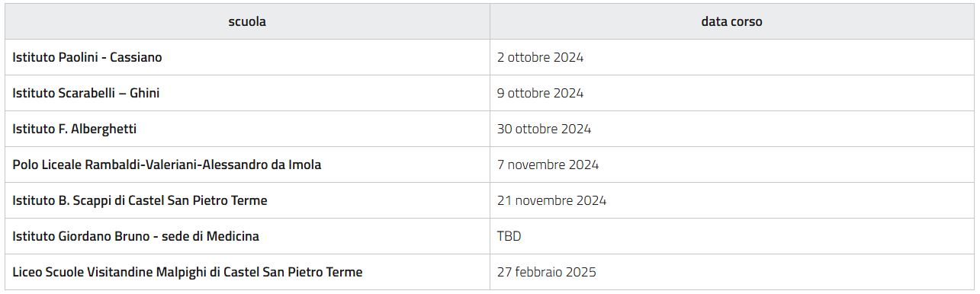Select Istituto B. Scappi di Castel San Pietro Terme
The width and height of the screenshot is (980, 294).
point(247,200)
